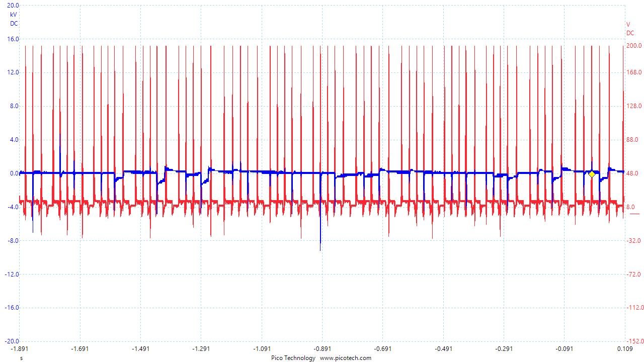Click the blue 0.0 axis value
The image size is (644, 362).
[14, 173]
